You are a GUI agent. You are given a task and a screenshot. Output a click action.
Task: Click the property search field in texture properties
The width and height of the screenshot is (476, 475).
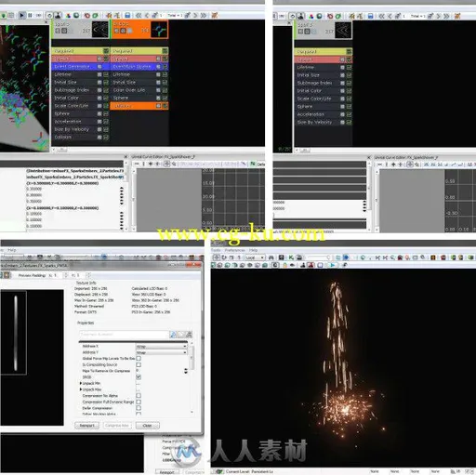point(124,335)
